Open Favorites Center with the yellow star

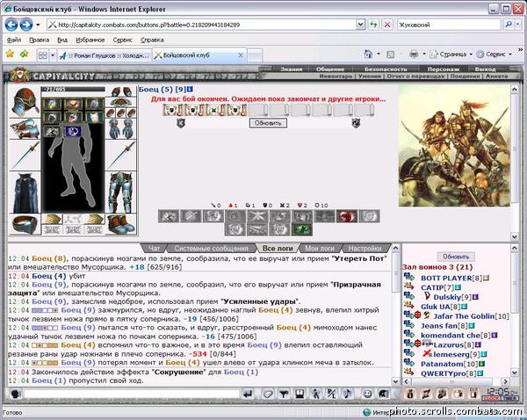[x=10, y=54]
